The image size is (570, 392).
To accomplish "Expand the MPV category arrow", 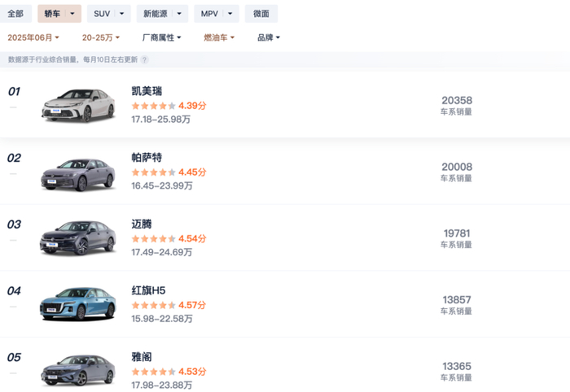I will (231, 14).
